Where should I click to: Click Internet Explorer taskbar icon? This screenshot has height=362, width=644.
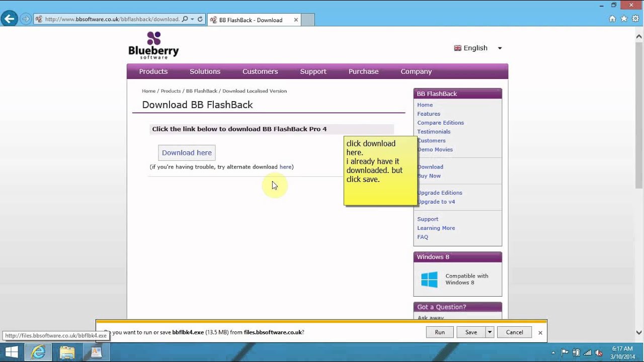[38, 352]
